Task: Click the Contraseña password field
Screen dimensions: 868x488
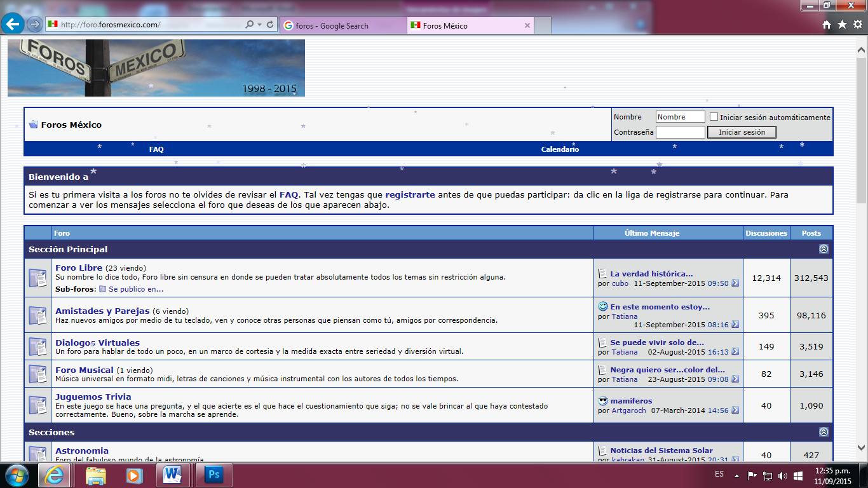Action: (x=680, y=132)
